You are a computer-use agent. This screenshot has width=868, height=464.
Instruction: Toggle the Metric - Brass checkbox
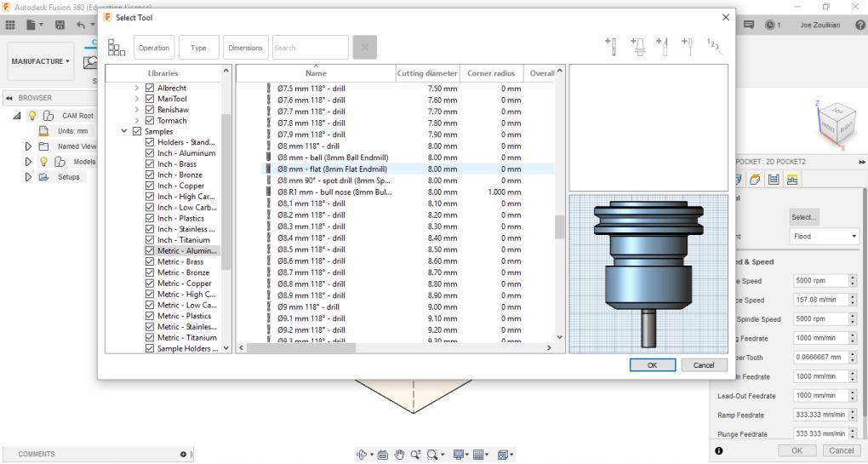pyautogui.click(x=150, y=262)
